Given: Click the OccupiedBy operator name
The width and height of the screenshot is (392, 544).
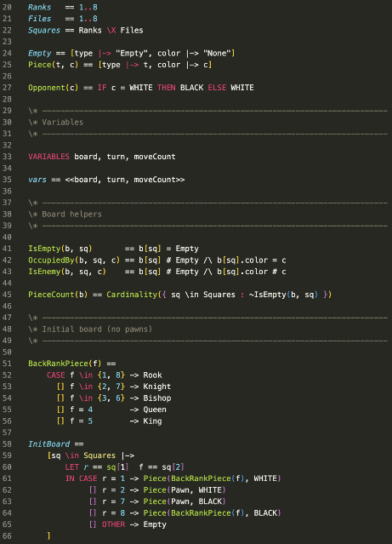Looking at the screenshot, I should tap(51, 261).
